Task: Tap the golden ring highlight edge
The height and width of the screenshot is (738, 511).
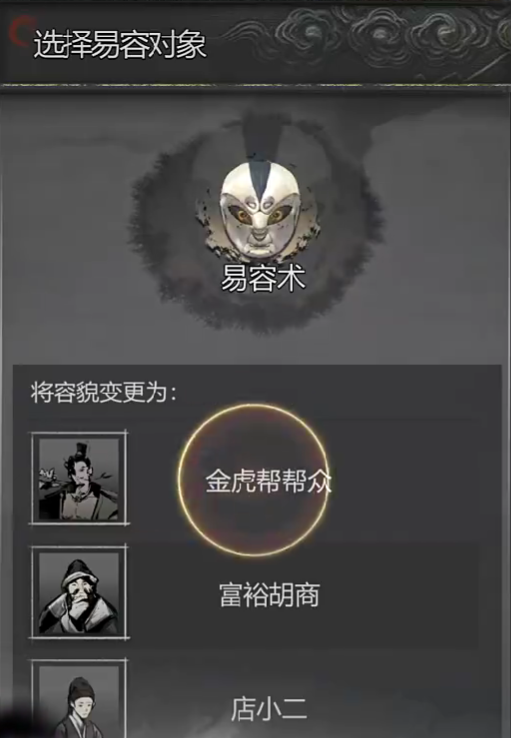Action: [179, 480]
